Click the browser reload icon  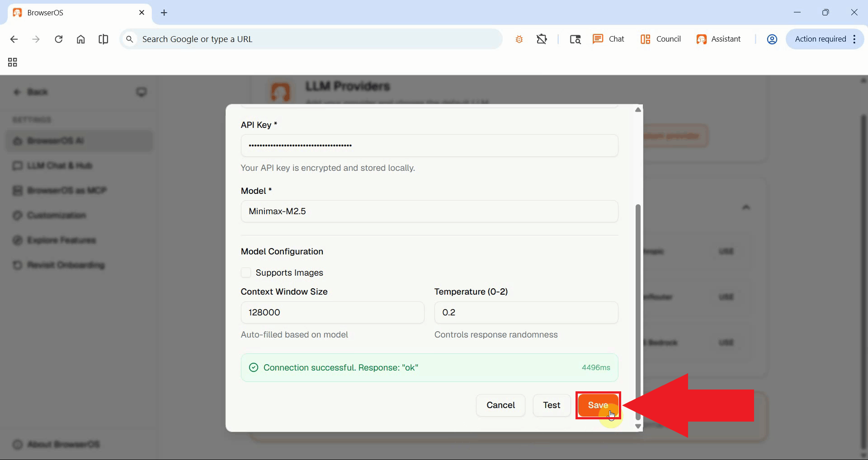tap(58, 39)
